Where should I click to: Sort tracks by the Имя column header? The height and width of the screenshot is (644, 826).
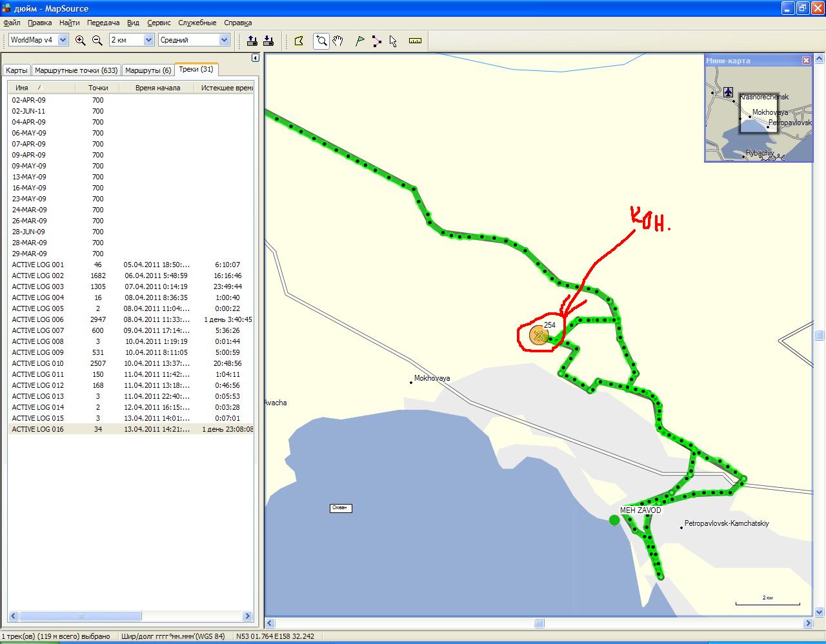[x=26, y=87]
